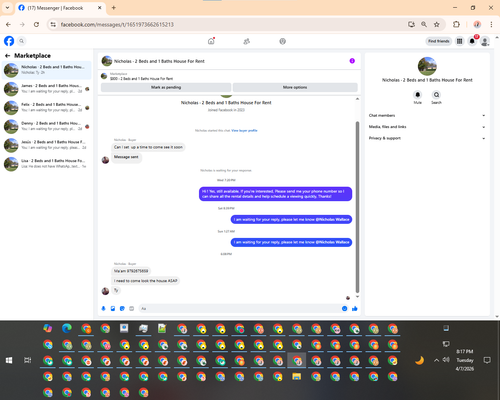Viewport: 500px width, 400px height.
Task: Open the message "I need to come look the house ASAP"
Action: (x=146, y=281)
